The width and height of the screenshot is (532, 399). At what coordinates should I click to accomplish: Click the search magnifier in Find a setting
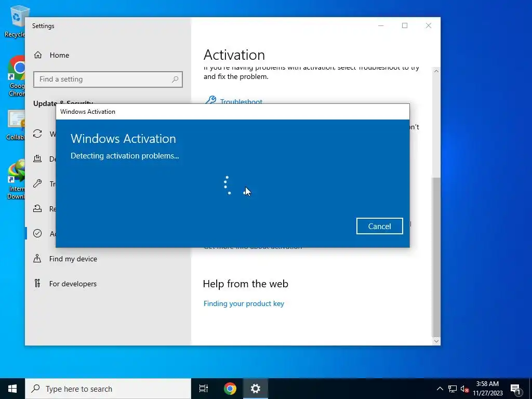pyautogui.click(x=175, y=79)
